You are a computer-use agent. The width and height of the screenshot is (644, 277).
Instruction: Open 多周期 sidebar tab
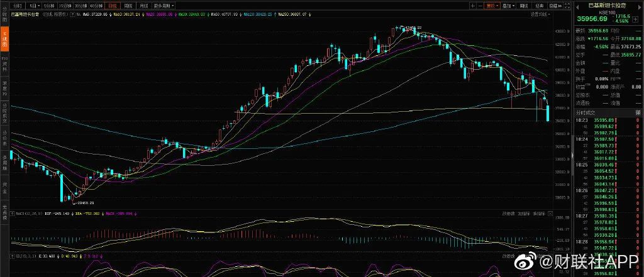point(4,163)
